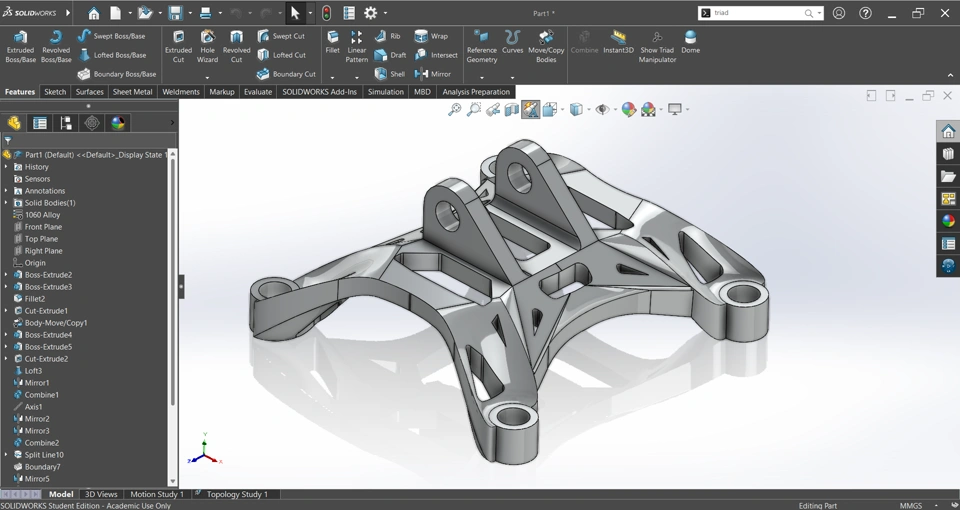Screen dimensions: 960x510
Task: Open the ConfigurationManager tab icon
Action: pyautogui.click(x=66, y=123)
